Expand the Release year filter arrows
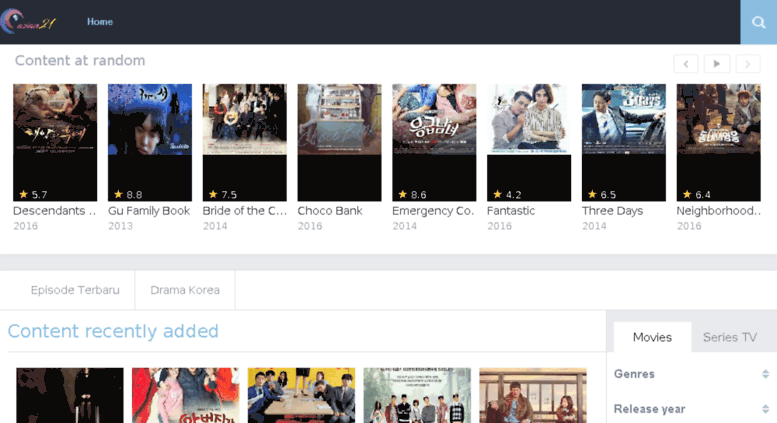Viewport: 777px width, 423px height. point(765,409)
